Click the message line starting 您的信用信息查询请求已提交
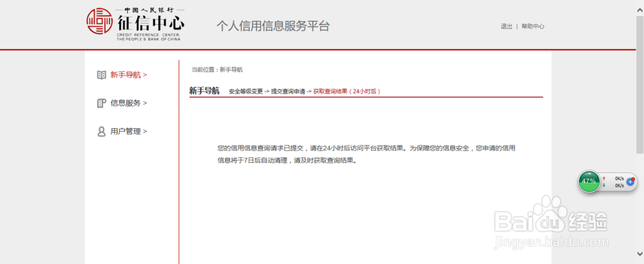This screenshot has height=264, width=644. [366, 148]
